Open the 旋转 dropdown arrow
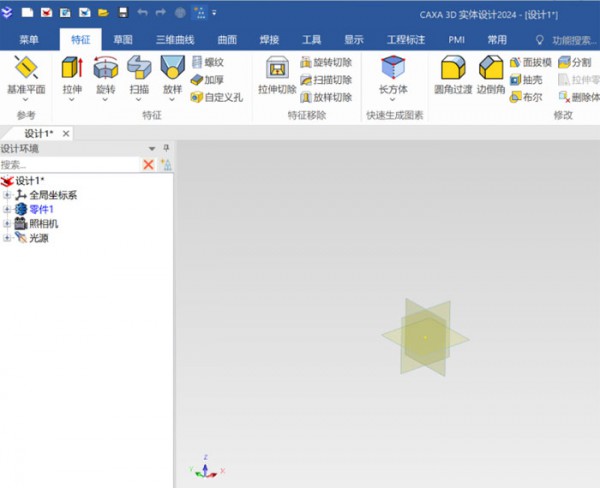Screen dimensions: 600x488 coord(105,100)
